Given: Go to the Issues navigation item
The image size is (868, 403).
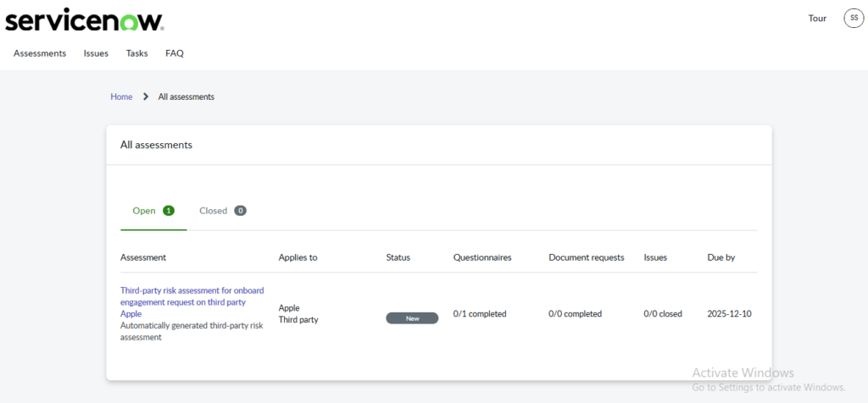Looking at the screenshot, I should pyautogui.click(x=96, y=53).
